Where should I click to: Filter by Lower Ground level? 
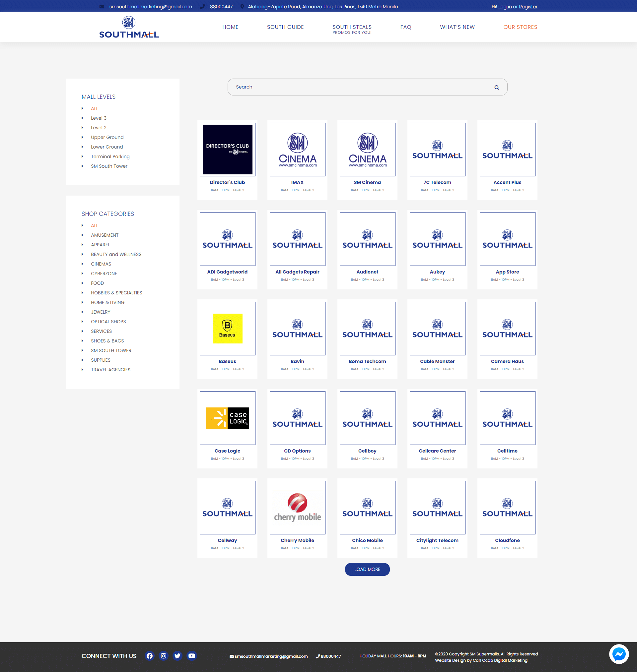(106, 147)
